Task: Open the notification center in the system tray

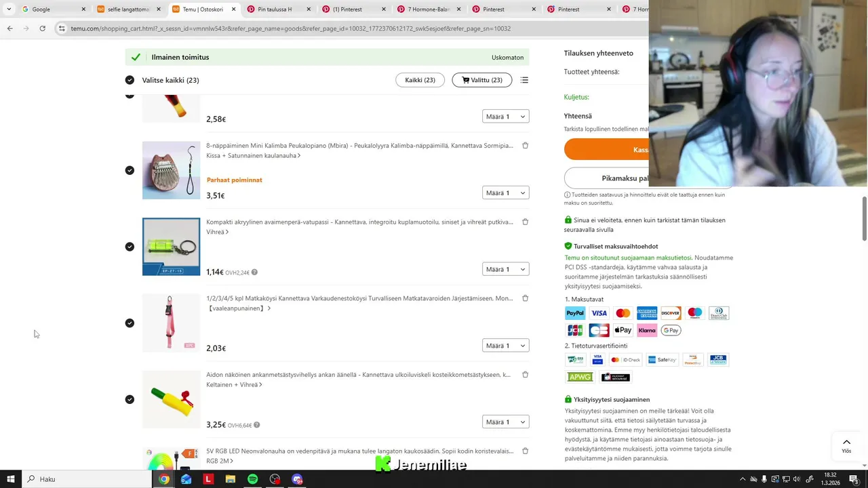Action: [x=854, y=479]
